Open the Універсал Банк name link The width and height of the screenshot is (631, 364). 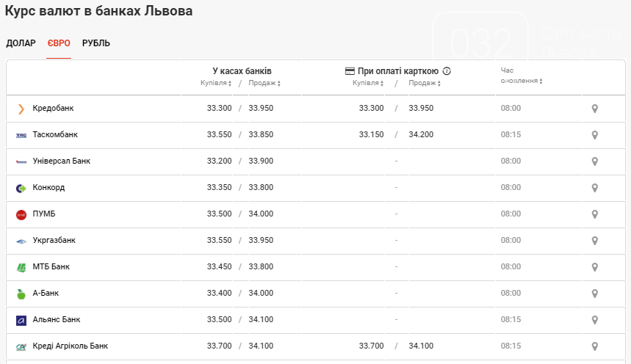62,161
